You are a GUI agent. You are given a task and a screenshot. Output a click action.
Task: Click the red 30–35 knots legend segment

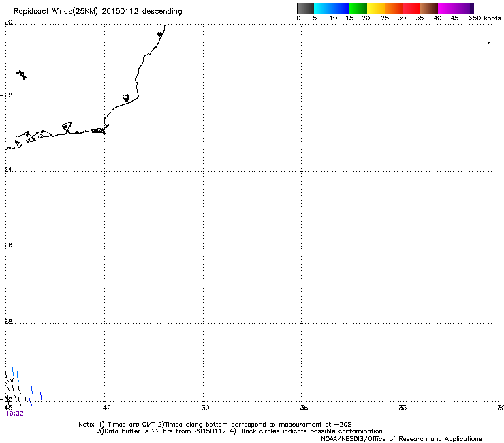pos(411,8)
